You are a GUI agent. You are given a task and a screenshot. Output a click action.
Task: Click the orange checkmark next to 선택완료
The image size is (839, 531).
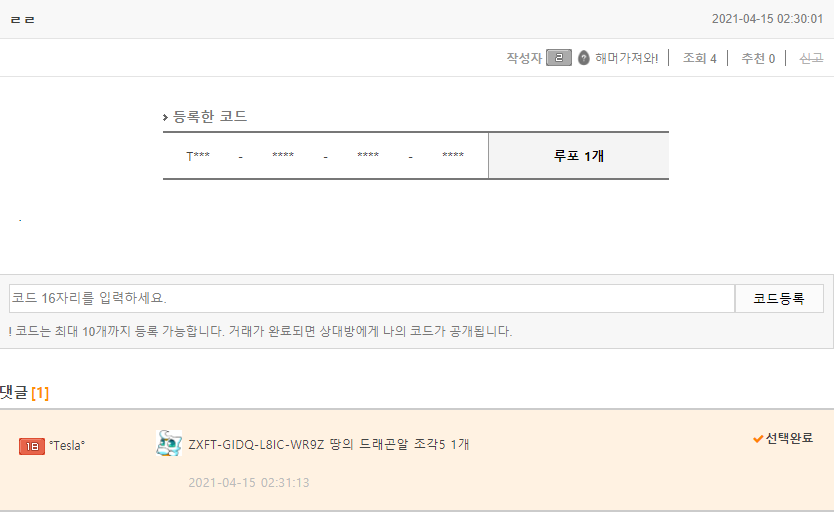pos(758,438)
